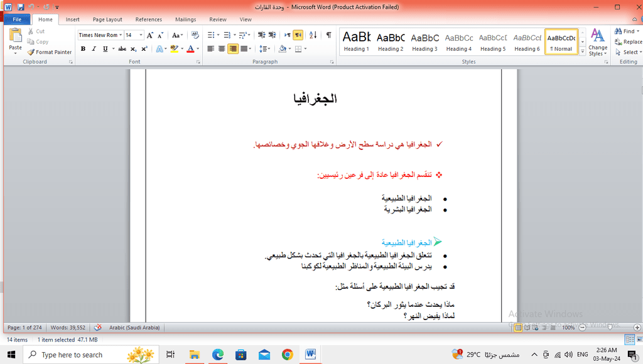The height and width of the screenshot is (364, 643).
Task: Increase paragraph indent
Action: (272, 35)
